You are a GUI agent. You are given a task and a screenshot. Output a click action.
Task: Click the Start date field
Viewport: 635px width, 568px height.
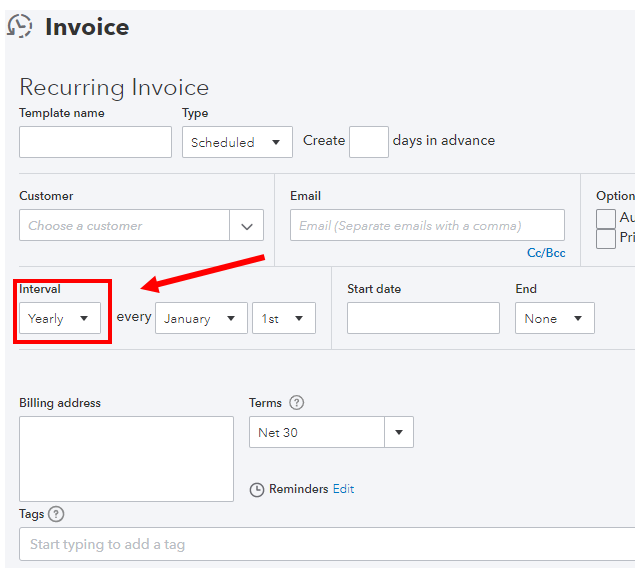tap(423, 318)
